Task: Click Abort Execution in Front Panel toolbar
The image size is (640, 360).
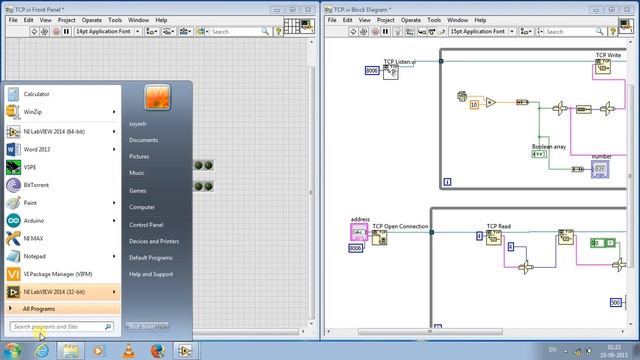Action: click(56, 31)
